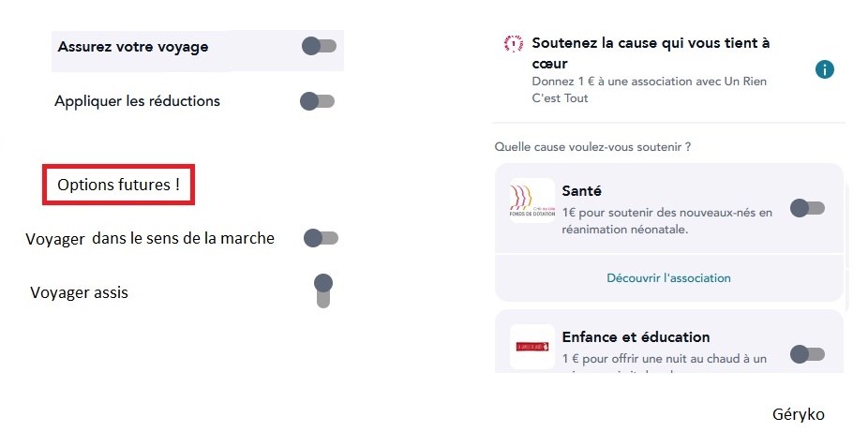
Task: Click the Santé card title
Action: (581, 190)
